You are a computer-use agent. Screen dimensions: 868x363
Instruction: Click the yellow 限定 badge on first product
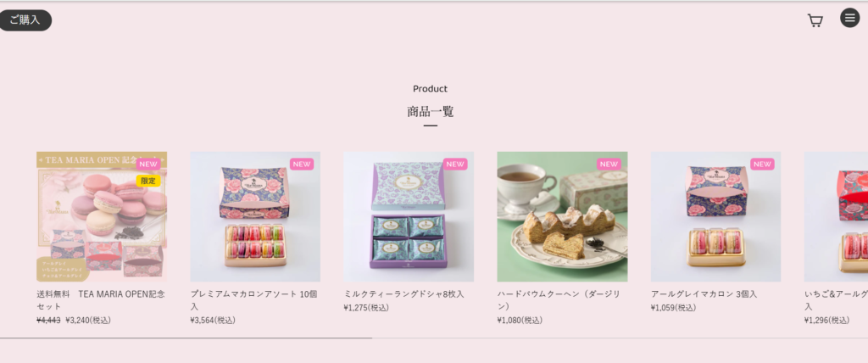coord(148,181)
